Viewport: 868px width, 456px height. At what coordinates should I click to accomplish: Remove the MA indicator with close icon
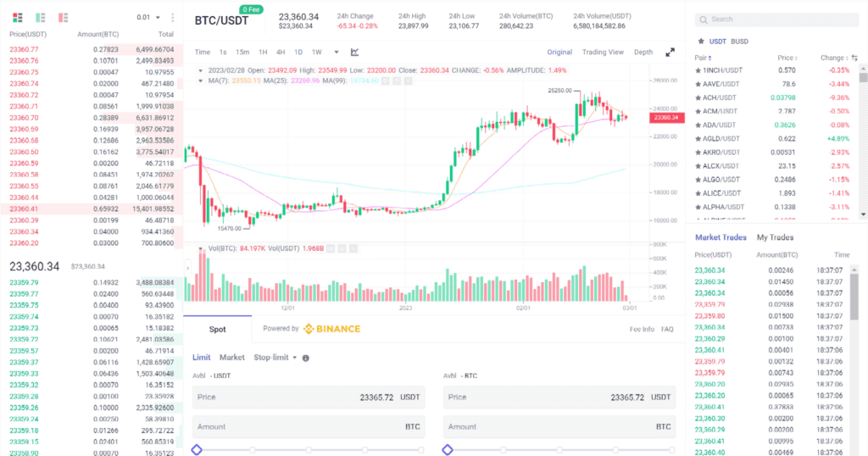408,81
